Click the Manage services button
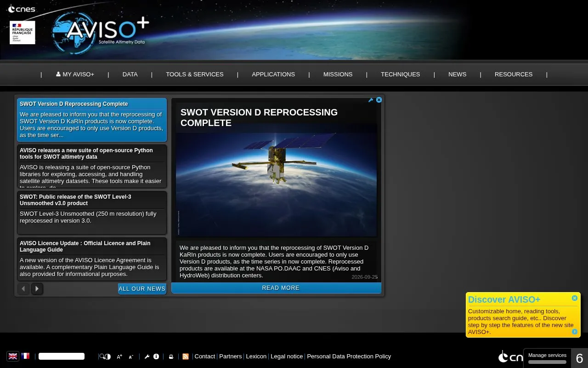588x368 pixels. coord(547,358)
